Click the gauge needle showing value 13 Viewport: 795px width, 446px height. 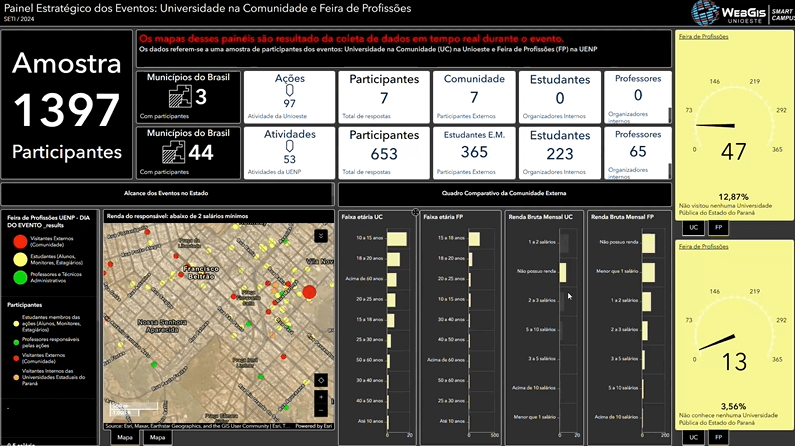717,342
